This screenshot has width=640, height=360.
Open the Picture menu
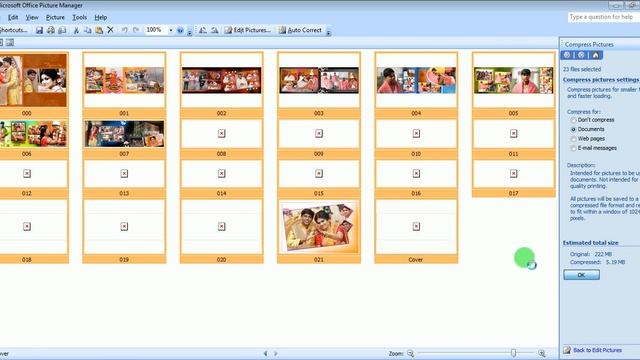click(x=55, y=17)
